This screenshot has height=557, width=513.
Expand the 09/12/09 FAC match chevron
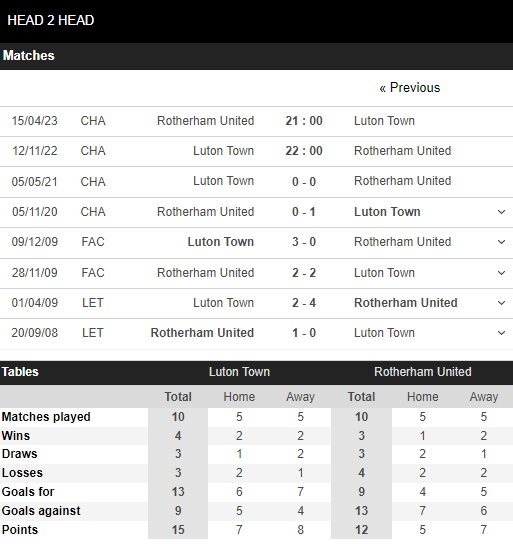pyautogui.click(x=501, y=242)
